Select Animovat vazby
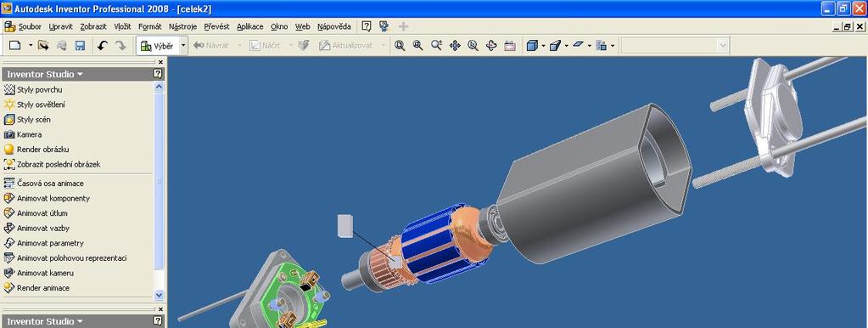This screenshot has height=328, width=868. (36, 229)
